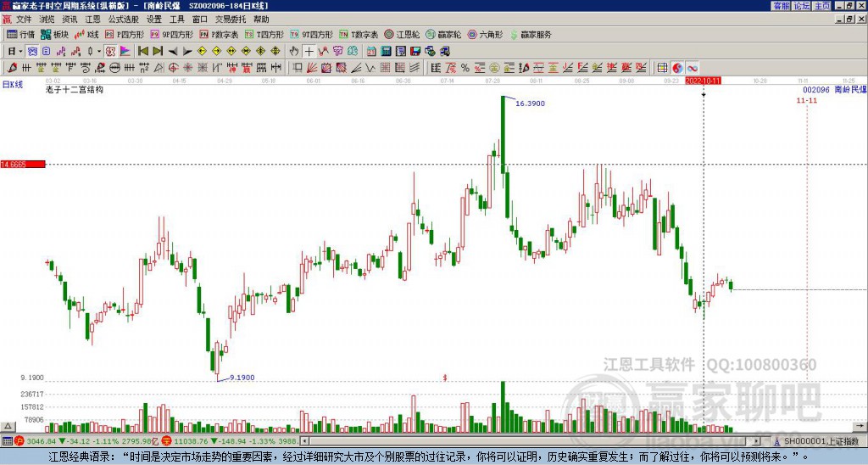The image size is (868, 465).
Task: Open the T四方形 tool
Action: 264,34
